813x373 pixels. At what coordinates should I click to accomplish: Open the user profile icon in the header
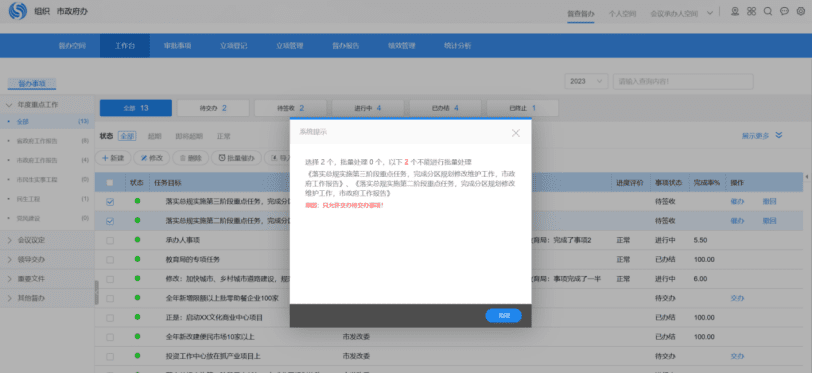[x=735, y=11]
